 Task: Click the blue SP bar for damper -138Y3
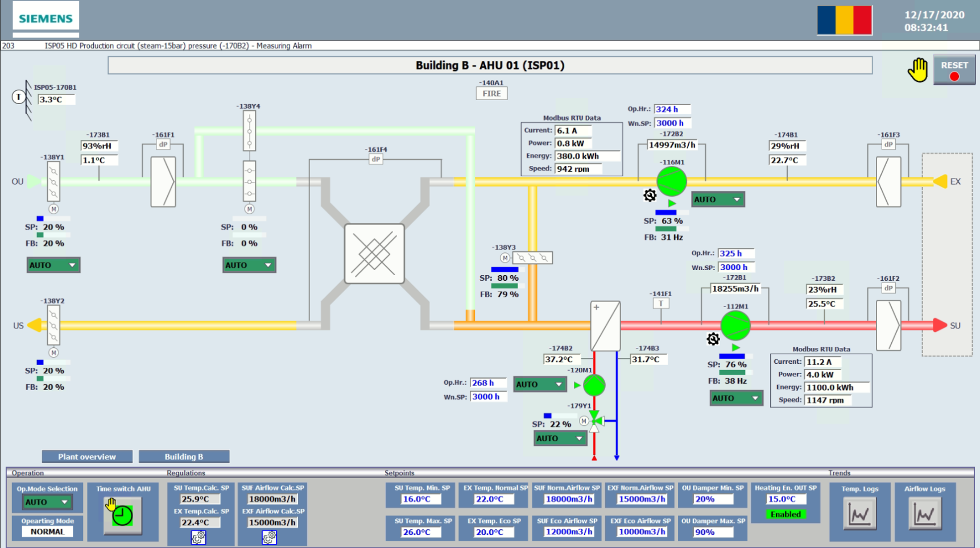click(x=505, y=269)
